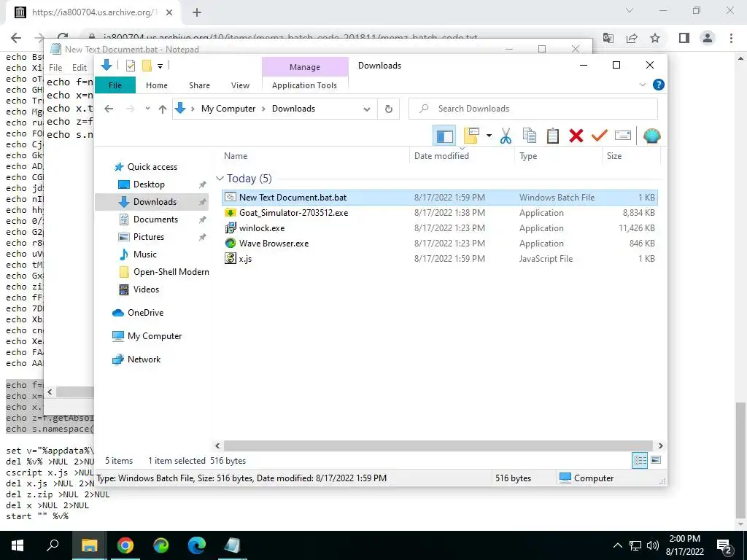Open the Home ribbon tab
The image size is (747, 560).
(x=157, y=85)
